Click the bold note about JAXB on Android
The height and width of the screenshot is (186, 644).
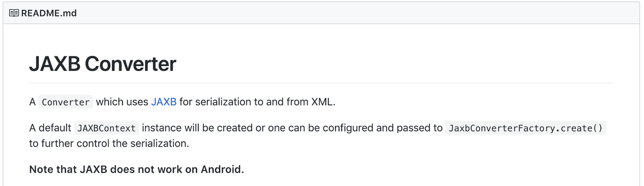(x=136, y=169)
